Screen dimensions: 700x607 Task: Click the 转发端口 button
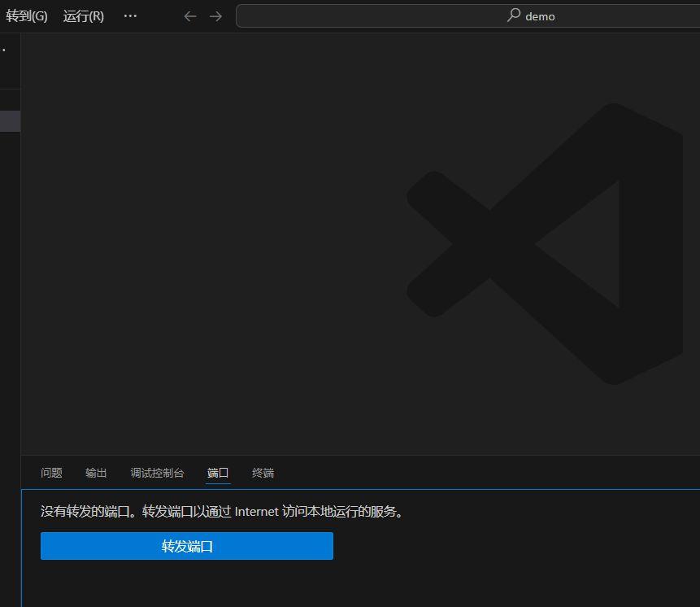tap(187, 546)
